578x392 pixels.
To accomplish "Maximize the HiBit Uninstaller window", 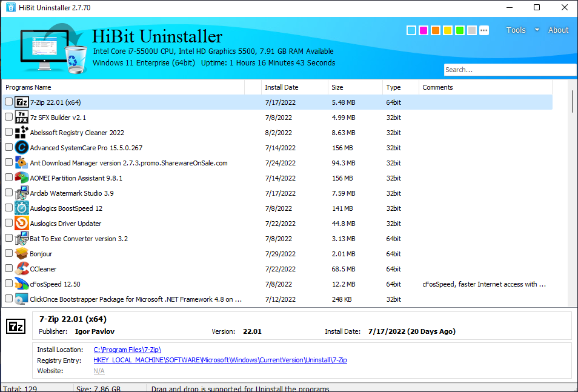I will (537, 7).
